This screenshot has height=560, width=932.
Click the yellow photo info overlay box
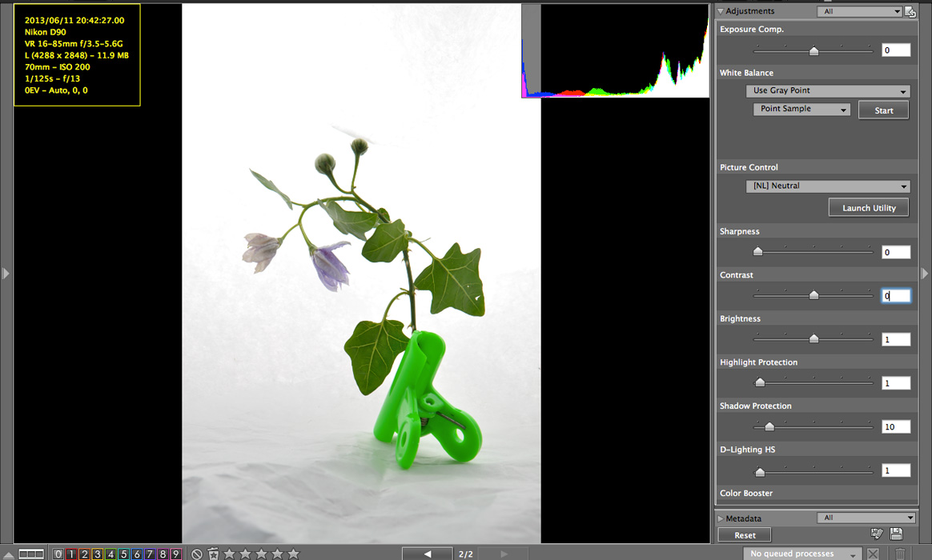tap(78, 54)
